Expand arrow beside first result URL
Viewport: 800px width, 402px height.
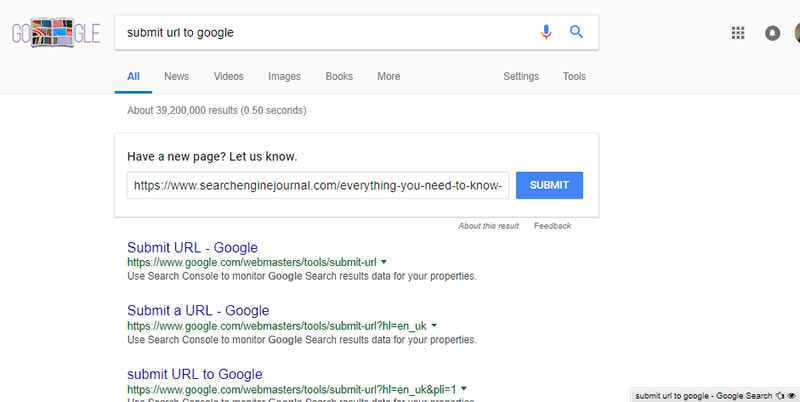click(384, 262)
